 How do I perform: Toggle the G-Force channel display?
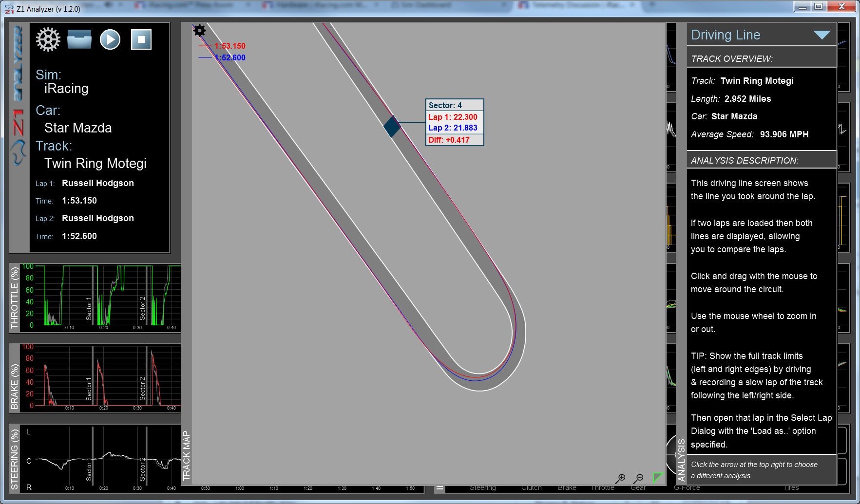click(x=688, y=487)
